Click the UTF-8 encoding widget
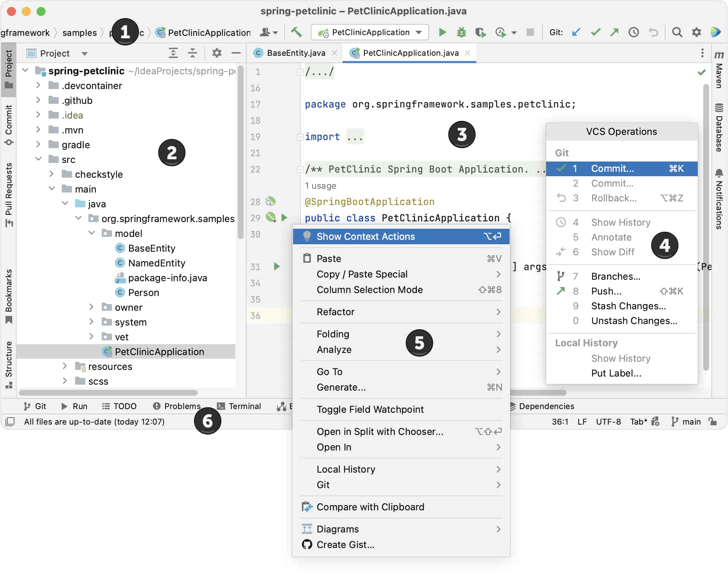 [608, 422]
